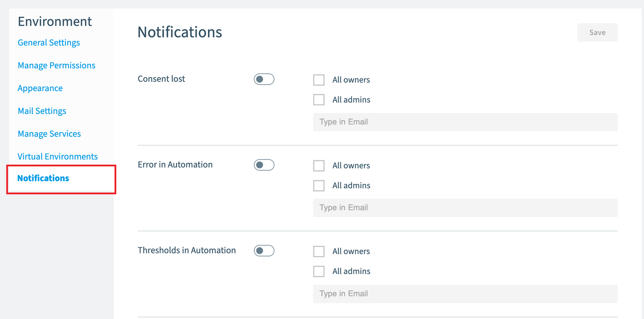
Task: Select Notifications in the sidebar
Action: click(x=43, y=178)
